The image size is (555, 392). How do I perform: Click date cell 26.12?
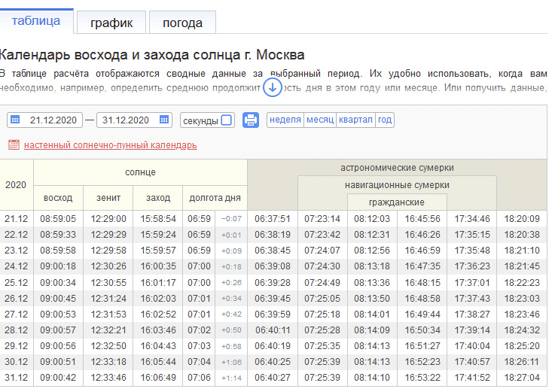[17, 298]
